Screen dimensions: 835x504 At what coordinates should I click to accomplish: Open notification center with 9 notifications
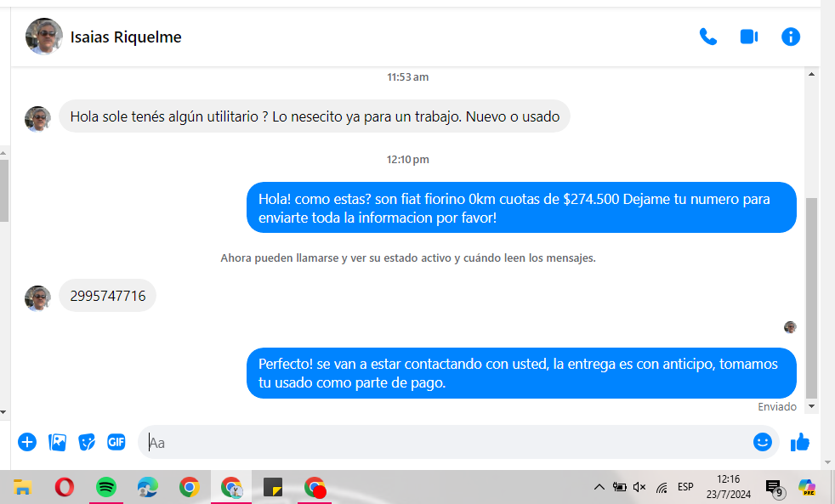(x=775, y=487)
